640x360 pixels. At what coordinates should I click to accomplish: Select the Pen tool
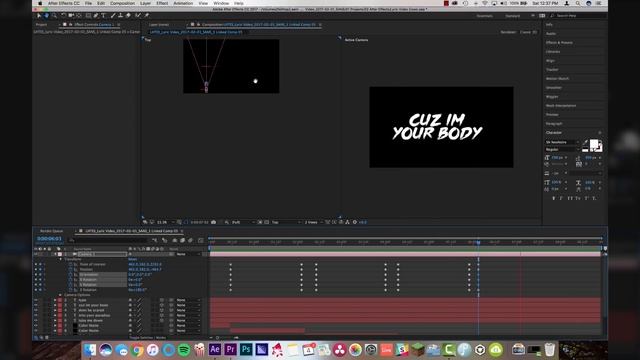tap(96, 16)
